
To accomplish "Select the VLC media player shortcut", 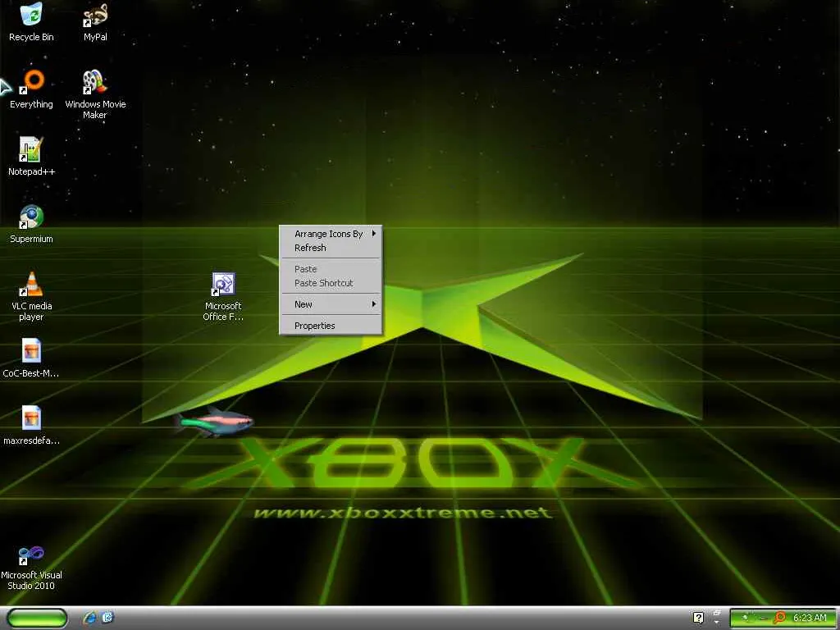I will click(x=31, y=296).
